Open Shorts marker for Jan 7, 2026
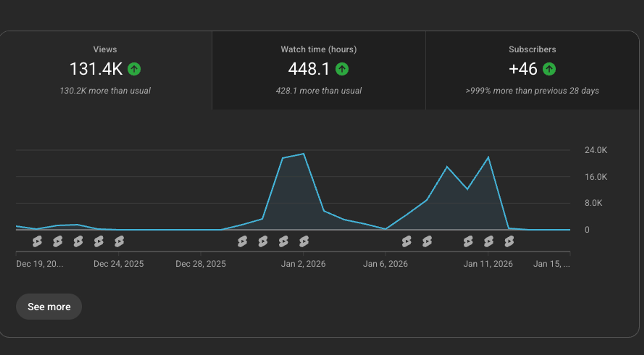644x355 pixels. [x=407, y=241]
